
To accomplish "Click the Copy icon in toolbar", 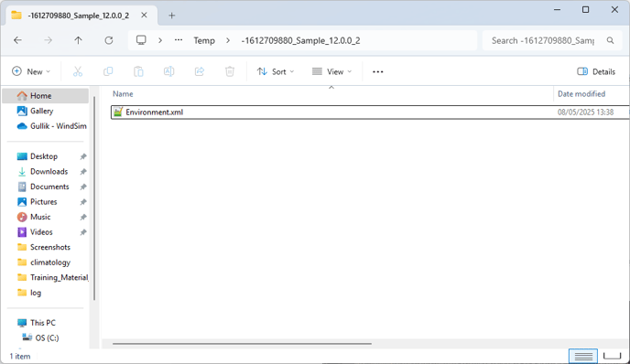I will click(108, 71).
